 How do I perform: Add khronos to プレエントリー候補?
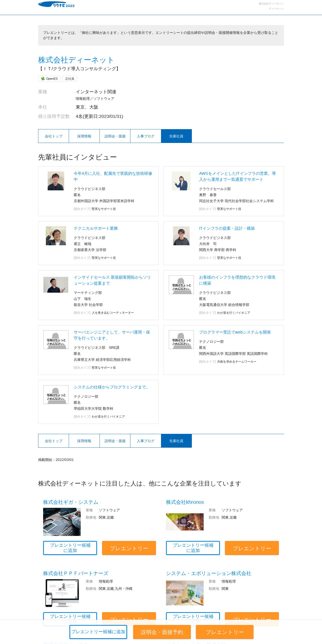coord(193,548)
